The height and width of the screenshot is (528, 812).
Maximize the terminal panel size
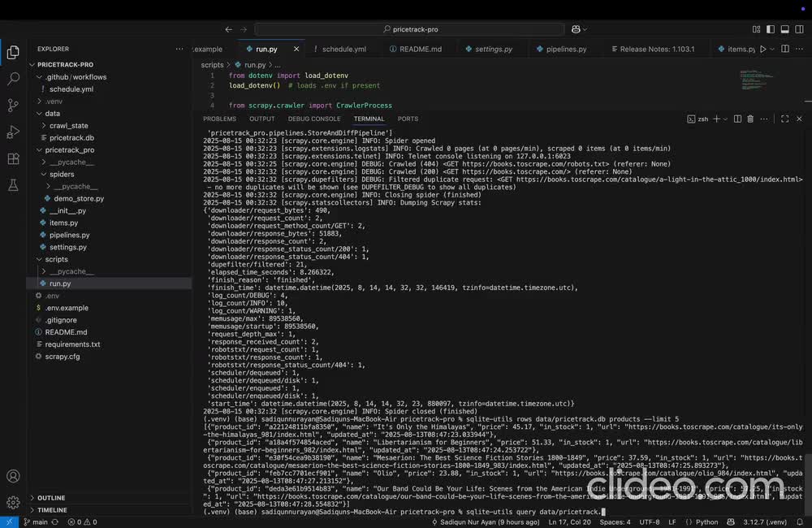(x=784, y=119)
